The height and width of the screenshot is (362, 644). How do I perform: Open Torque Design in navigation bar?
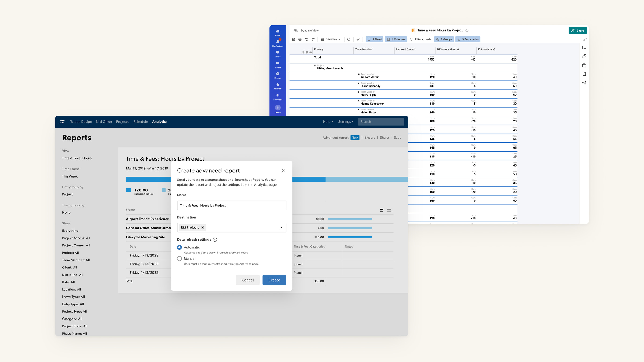(x=81, y=122)
